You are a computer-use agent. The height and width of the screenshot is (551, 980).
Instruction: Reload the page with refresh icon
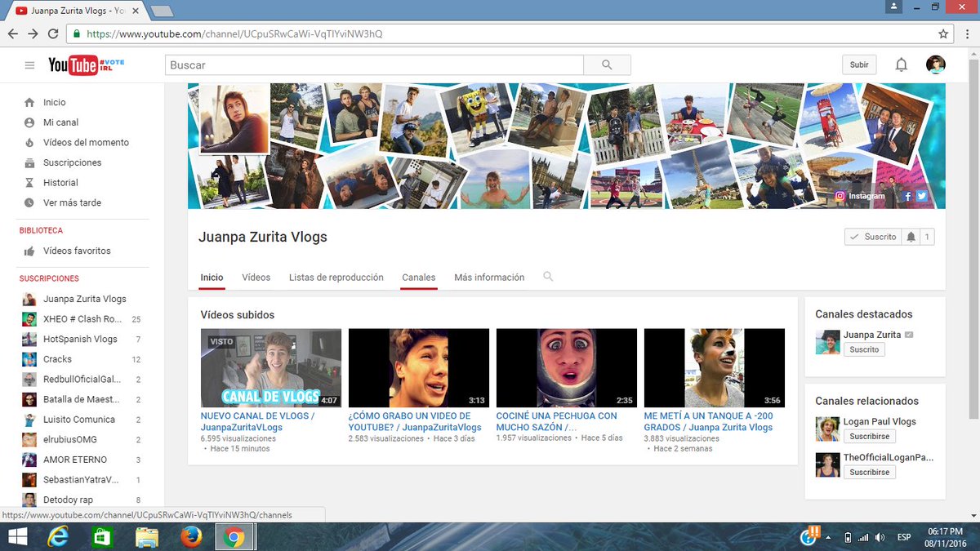click(53, 33)
